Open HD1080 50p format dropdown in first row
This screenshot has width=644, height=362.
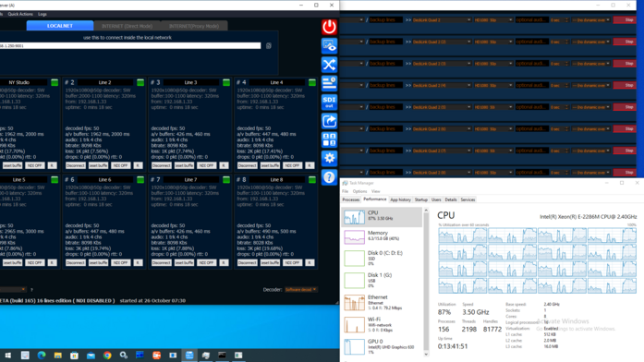click(x=493, y=20)
